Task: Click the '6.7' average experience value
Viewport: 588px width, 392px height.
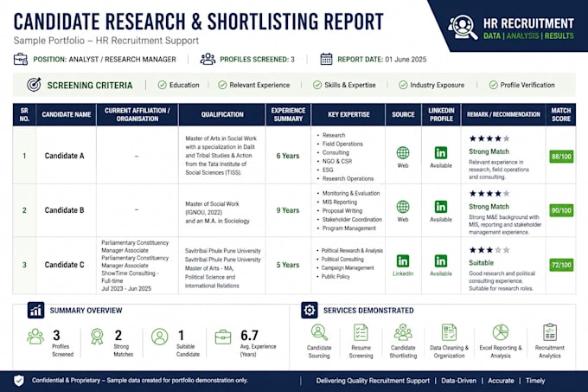Action: pyautogui.click(x=249, y=335)
